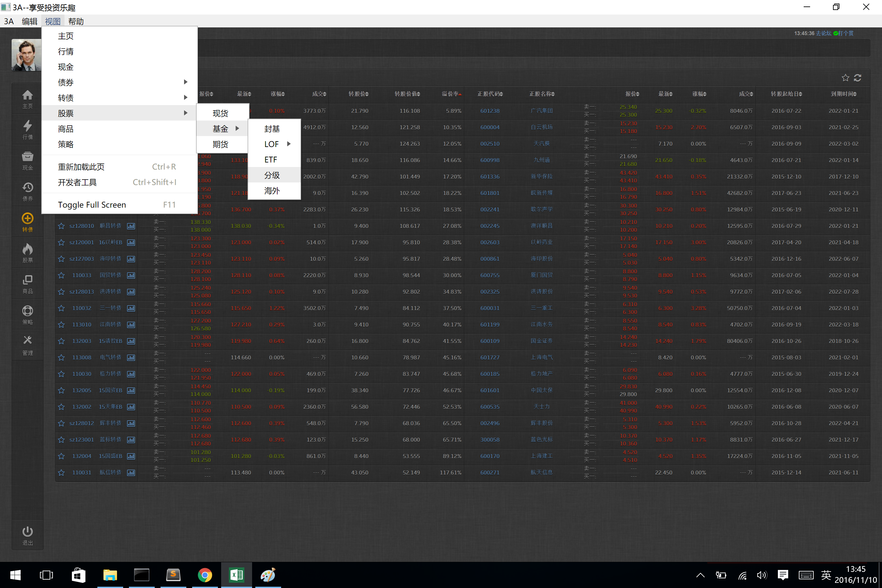Open the 行情 lightning sidebar icon
Viewport: 882px width, 588px height.
(27, 129)
